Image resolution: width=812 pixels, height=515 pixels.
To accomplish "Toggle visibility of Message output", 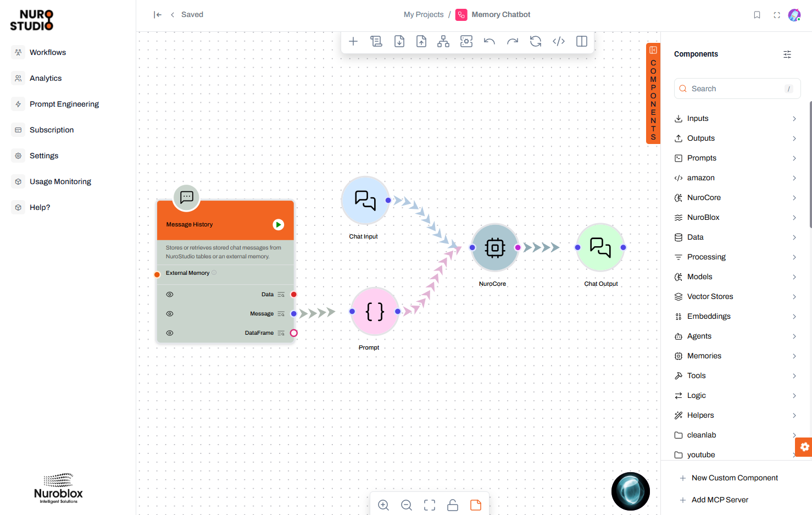I will [170, 314].
